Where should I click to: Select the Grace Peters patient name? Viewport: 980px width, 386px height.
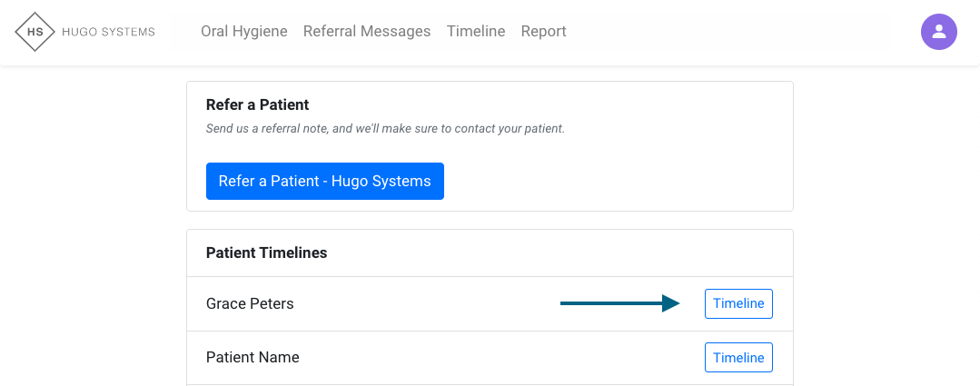250,303
